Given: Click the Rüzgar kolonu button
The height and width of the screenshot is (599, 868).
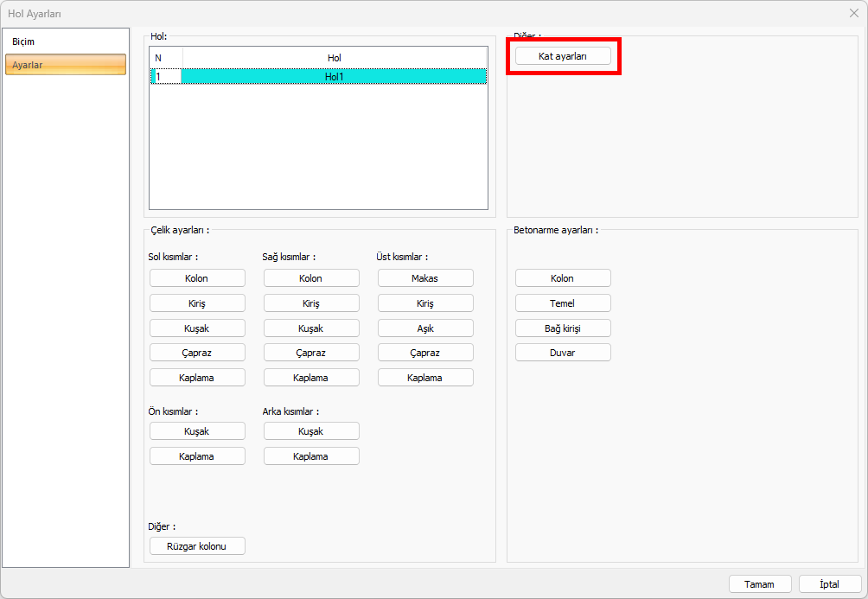Looking at the screenshot, I should click(196, 546).
